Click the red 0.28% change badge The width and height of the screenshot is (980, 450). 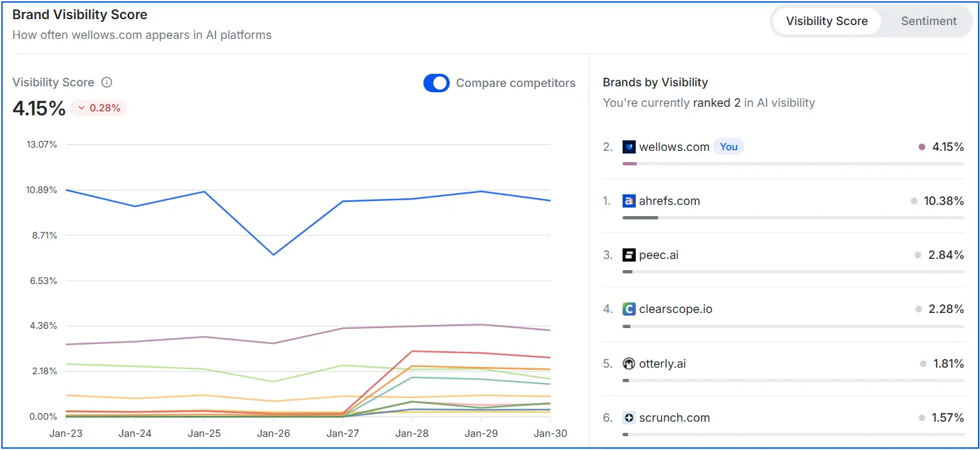[x=98, y=107]
